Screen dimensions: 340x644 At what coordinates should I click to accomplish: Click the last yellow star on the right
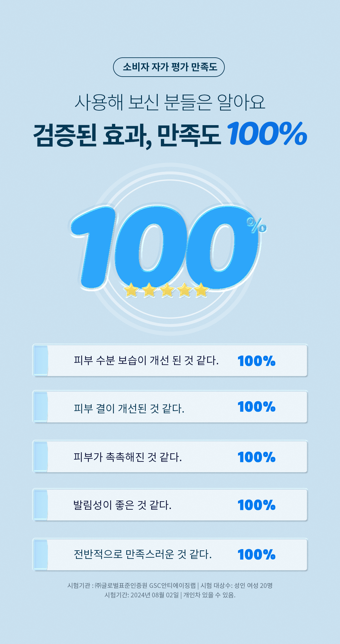(201, 290)
